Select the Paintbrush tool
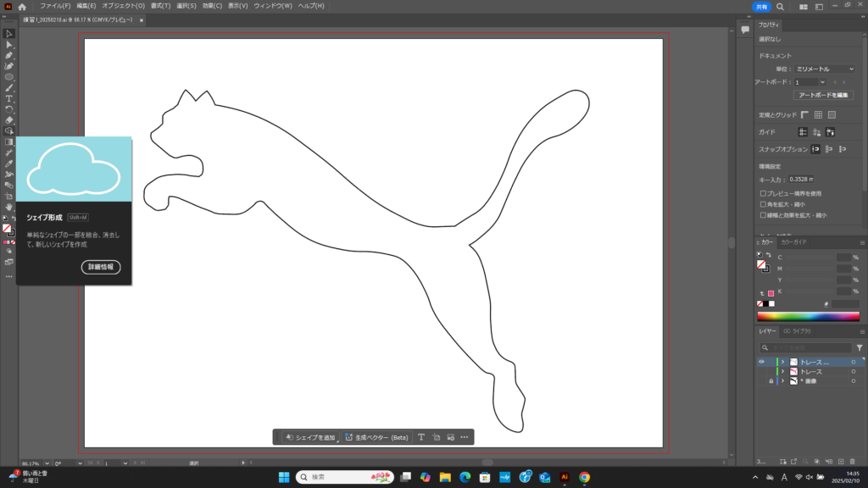Viewport: 868px width, 488px height. click(9, 87)
